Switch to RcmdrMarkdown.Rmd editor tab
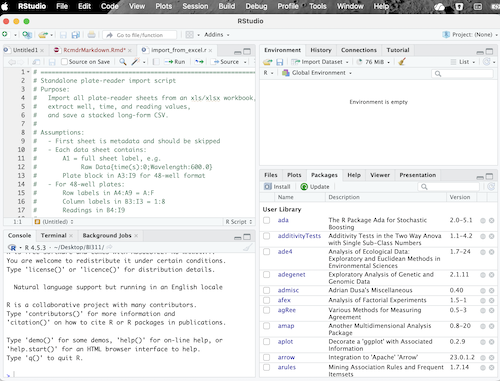500x381 pixels. click(94, 50)
